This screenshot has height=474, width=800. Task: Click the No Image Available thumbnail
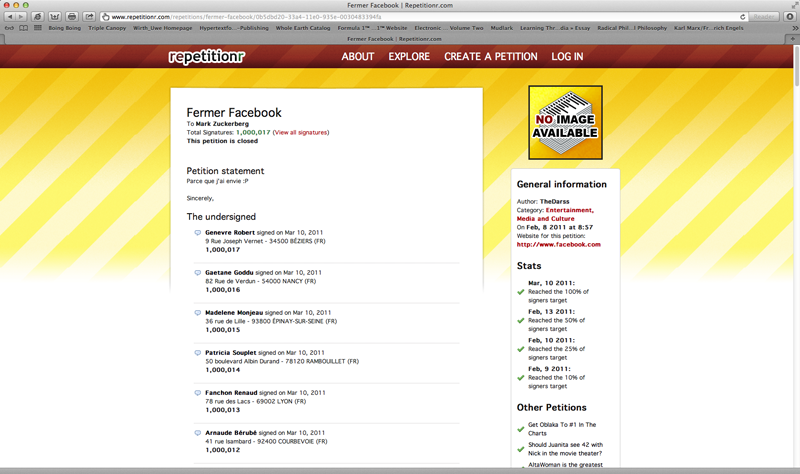pos(565,123)
